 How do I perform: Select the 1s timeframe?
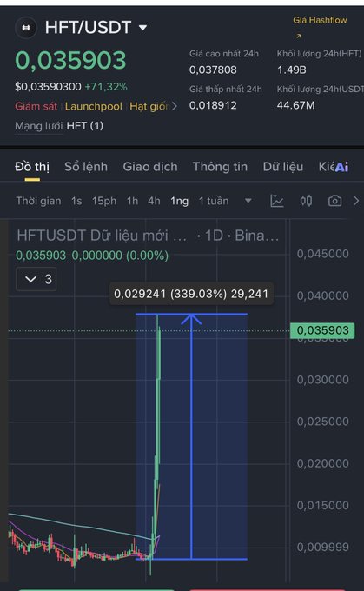[76, 201]
